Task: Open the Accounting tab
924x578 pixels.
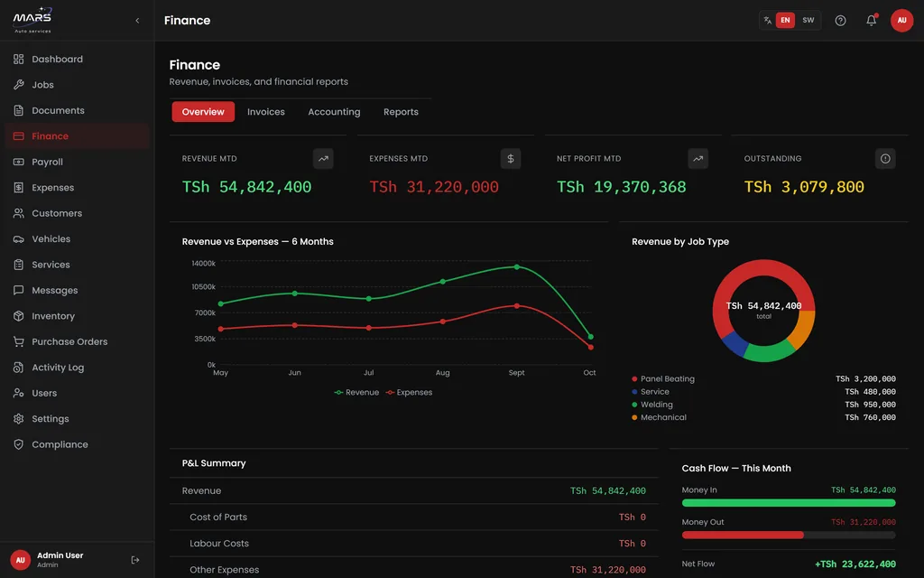Action: tap(334, 111)
